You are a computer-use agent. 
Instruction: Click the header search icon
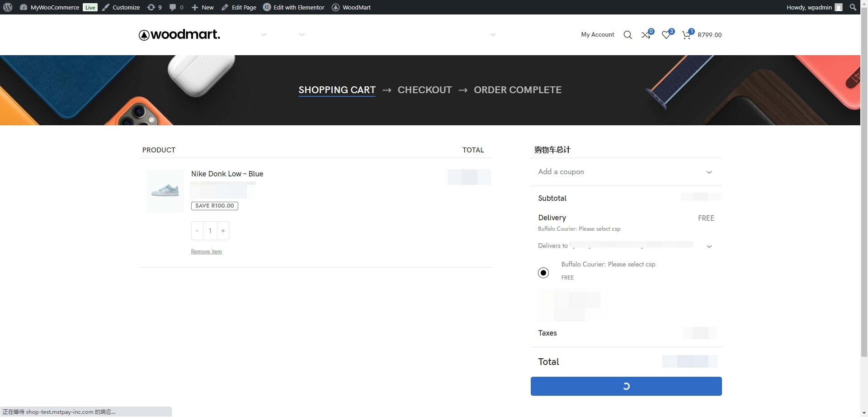pos(627,35)
